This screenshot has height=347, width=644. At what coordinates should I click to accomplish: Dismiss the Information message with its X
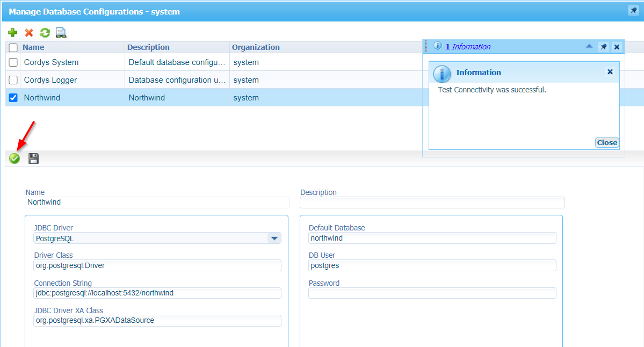[610, 72]
